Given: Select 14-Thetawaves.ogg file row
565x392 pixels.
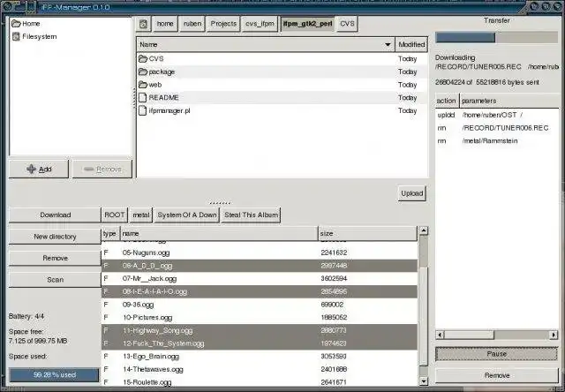Looking at the screenshot, I should (260, 369).
